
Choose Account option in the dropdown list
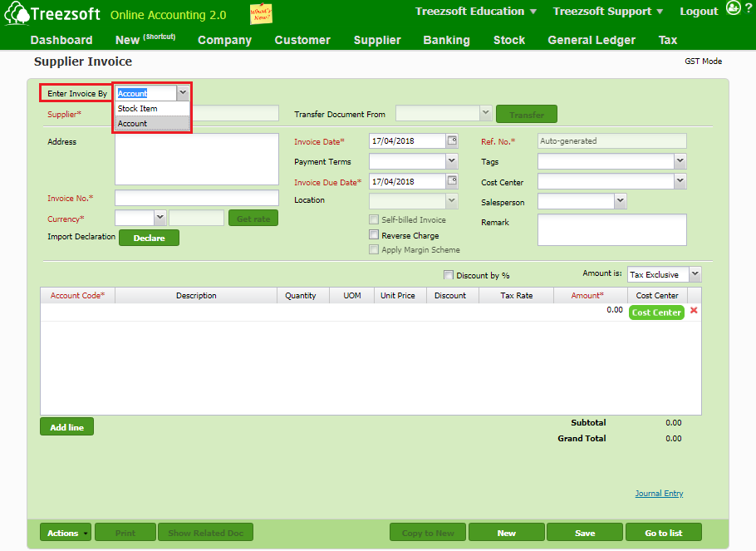point(152,124)
